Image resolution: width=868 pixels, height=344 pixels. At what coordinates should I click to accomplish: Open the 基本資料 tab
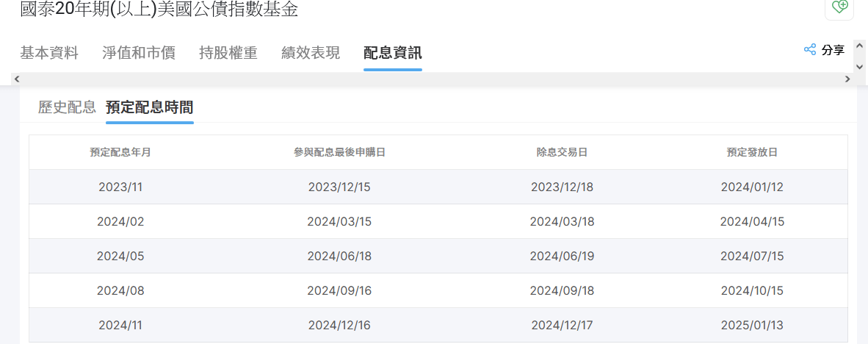(49, 53)
